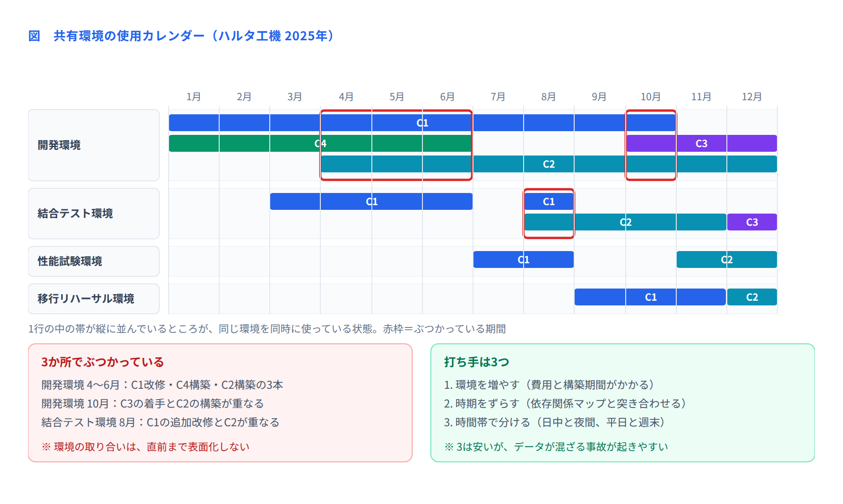The height and width of the screenshot is (504, 843).
Task: Click the 8月 column header
Action: pos(548,97)
